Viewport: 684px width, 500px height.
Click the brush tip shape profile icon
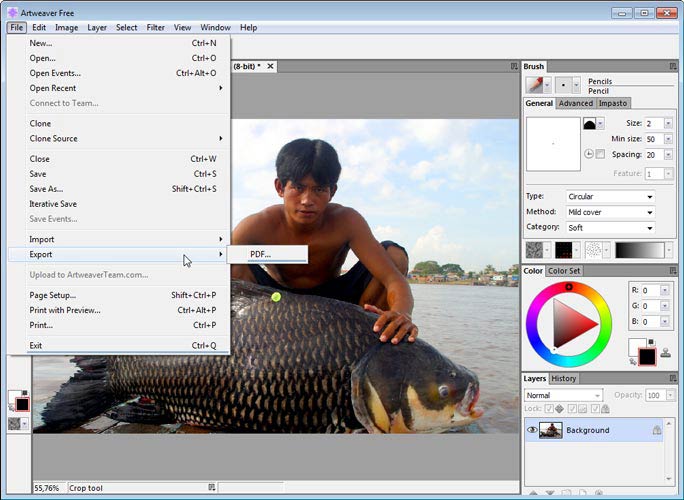tap(590, 123)
